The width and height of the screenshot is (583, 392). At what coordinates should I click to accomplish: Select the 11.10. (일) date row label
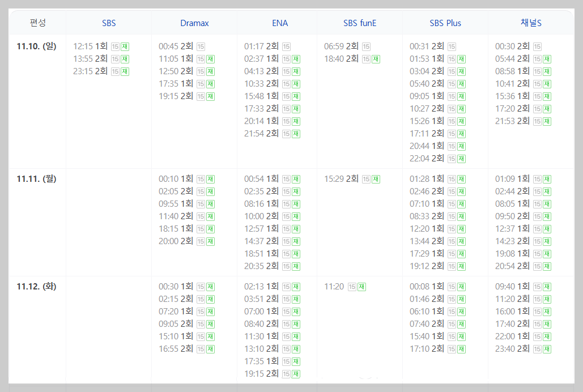click(36, 46)
